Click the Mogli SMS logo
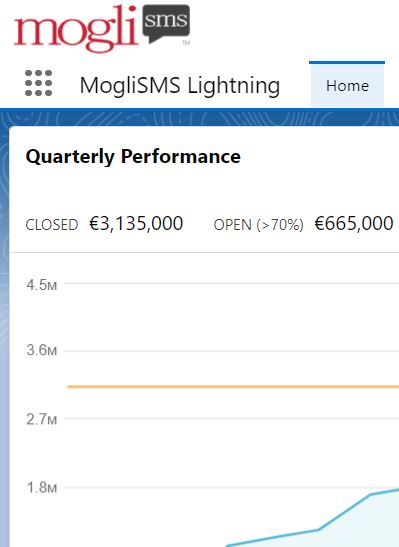 click(102, 29)
